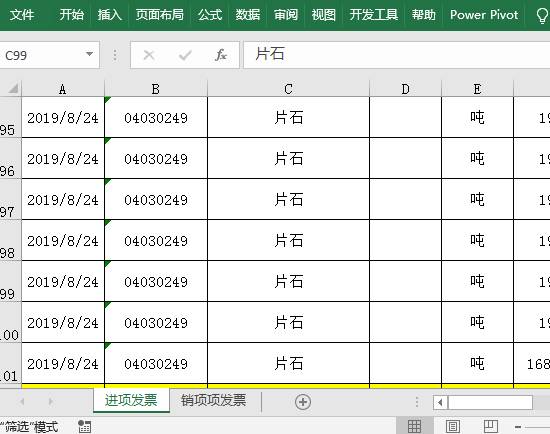Select column C header
This screenshot has width=550, height=434.
point(288,89)
